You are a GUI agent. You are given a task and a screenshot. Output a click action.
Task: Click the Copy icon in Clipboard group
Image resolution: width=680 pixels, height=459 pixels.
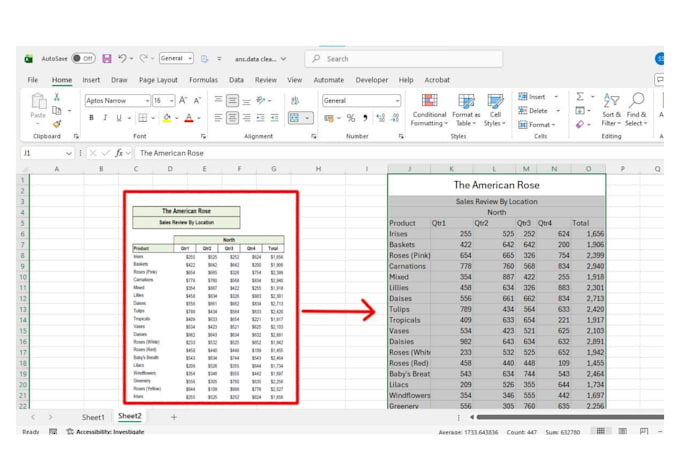pyautogui.click(x=57, y=111)
